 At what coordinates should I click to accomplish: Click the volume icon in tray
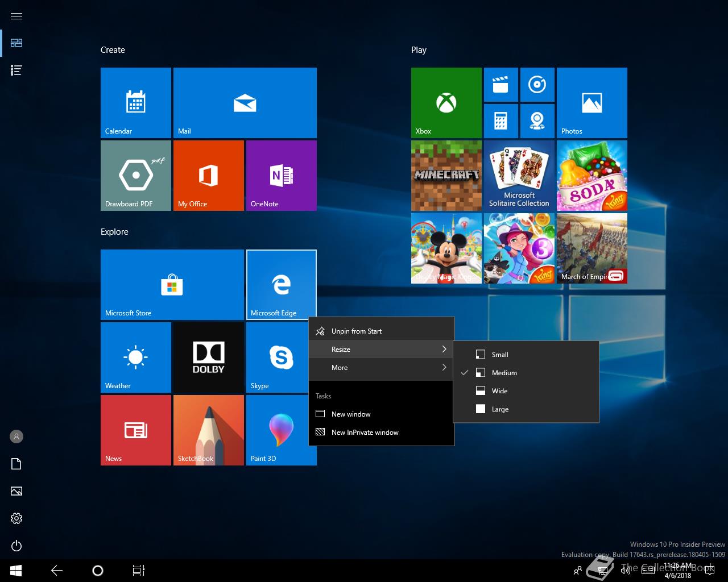[626, 571]
